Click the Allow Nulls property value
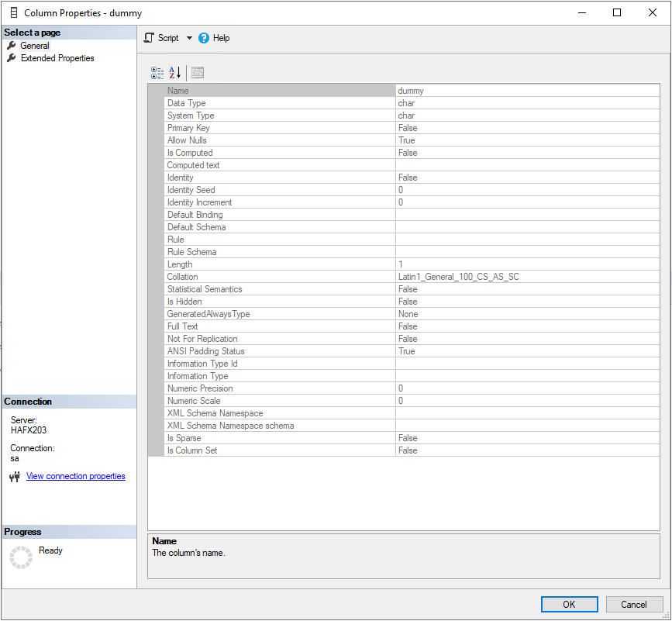Image resolution: width=672 pixels, height=621 pixels. click(x=527, y=140)
